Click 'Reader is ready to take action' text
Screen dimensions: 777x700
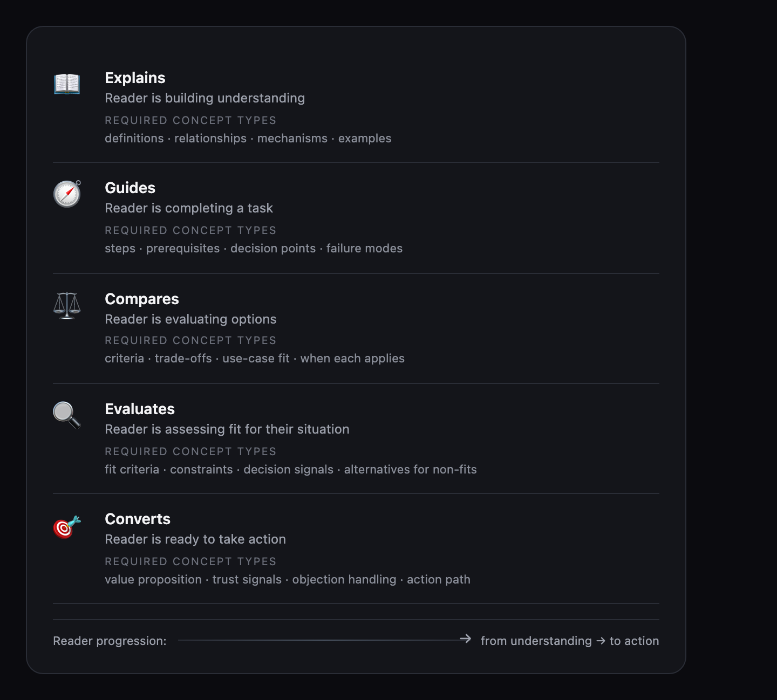(x=195, y=539)
